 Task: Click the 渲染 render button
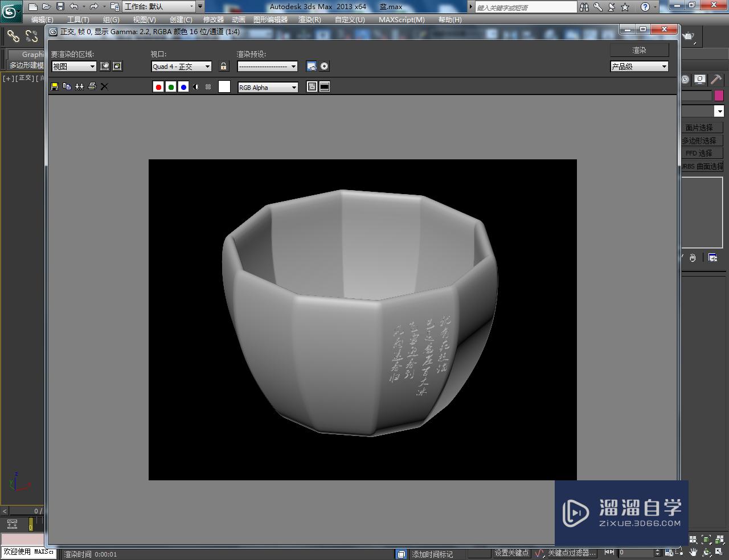(638, 50)
